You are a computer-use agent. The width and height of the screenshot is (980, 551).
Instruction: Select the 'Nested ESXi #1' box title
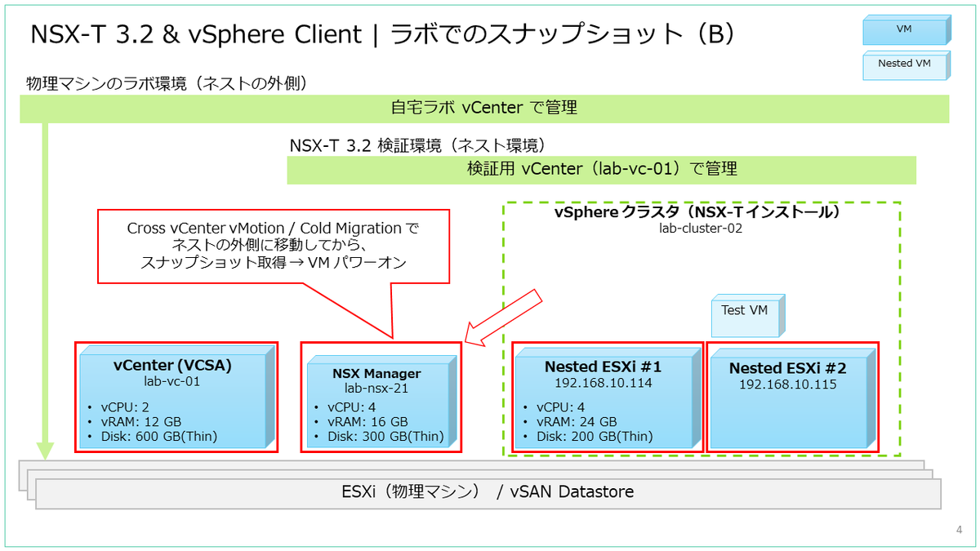point(603,367)
